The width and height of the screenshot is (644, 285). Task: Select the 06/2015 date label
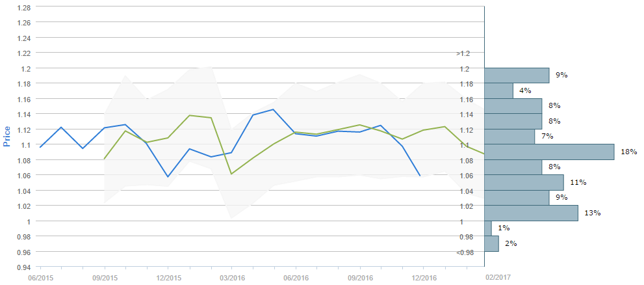(40, 277)
